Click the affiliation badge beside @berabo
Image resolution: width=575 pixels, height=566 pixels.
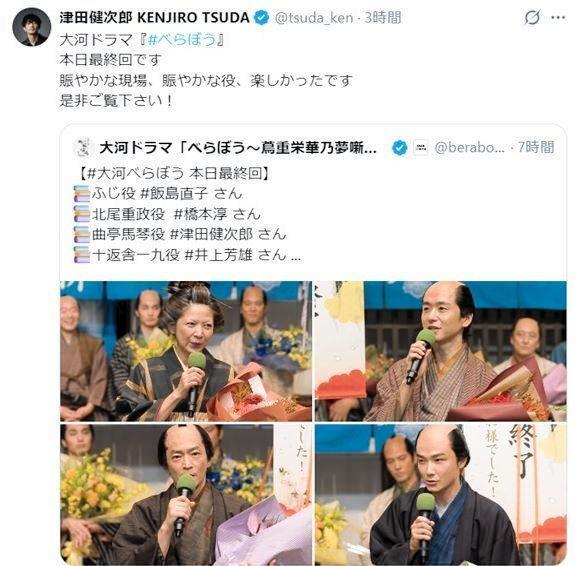pyautogui.click(x=421, y=147)
